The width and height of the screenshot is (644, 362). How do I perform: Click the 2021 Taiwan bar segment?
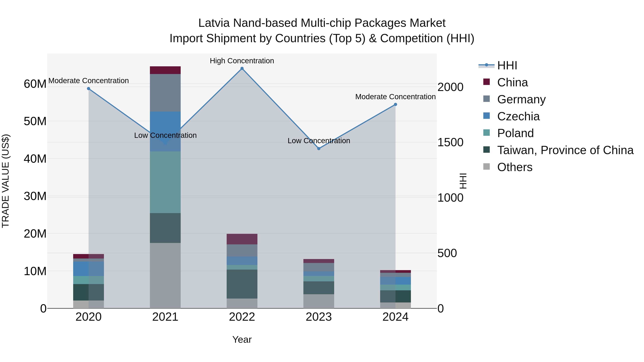click(165, 228)
